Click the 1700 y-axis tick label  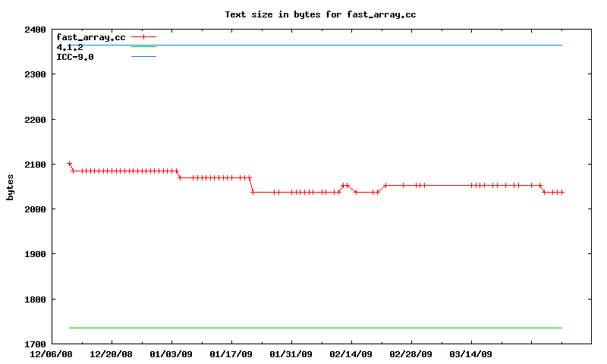(x=35, y=344)
